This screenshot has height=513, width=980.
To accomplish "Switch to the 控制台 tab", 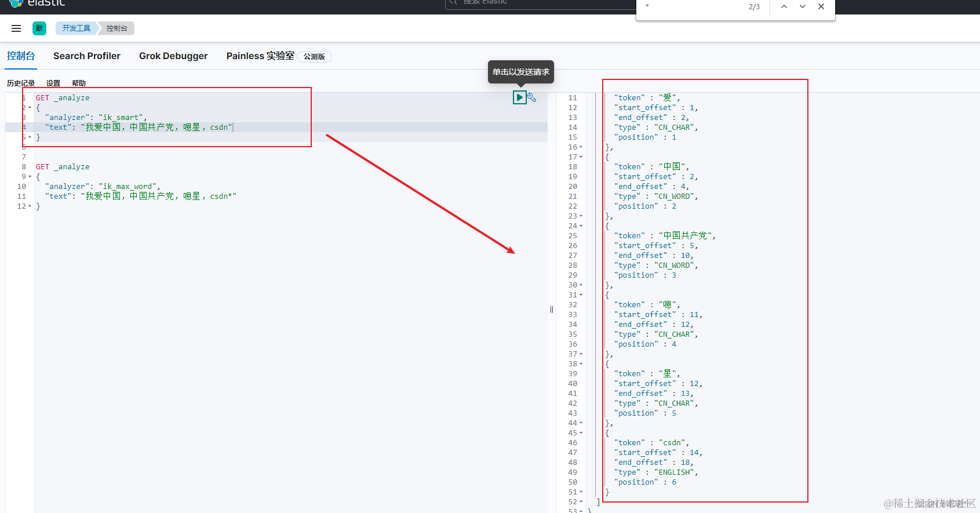I will (21, 56).
